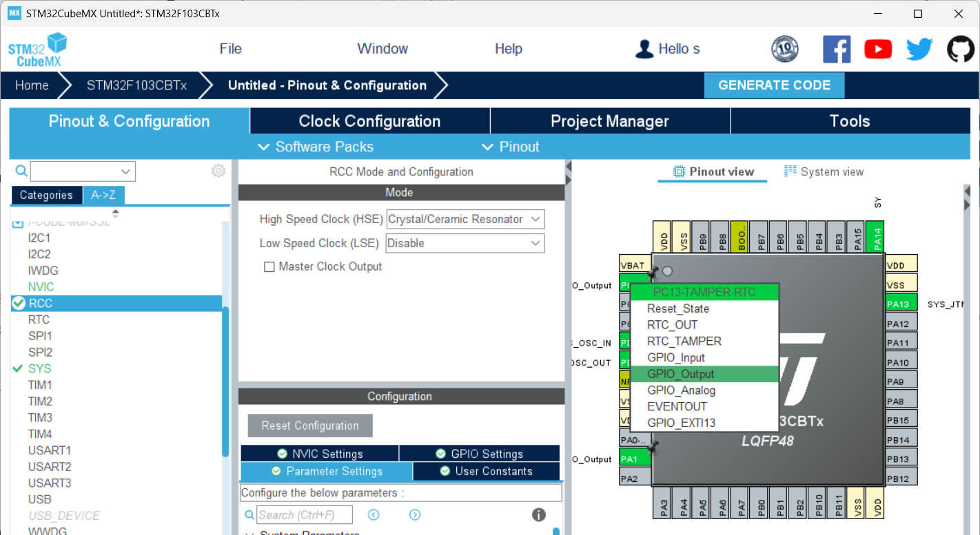The width and height of the screenshot is (980, 535).
Task: Select TIM2 in the peripheral list
Action: click(x=40, y=401)
